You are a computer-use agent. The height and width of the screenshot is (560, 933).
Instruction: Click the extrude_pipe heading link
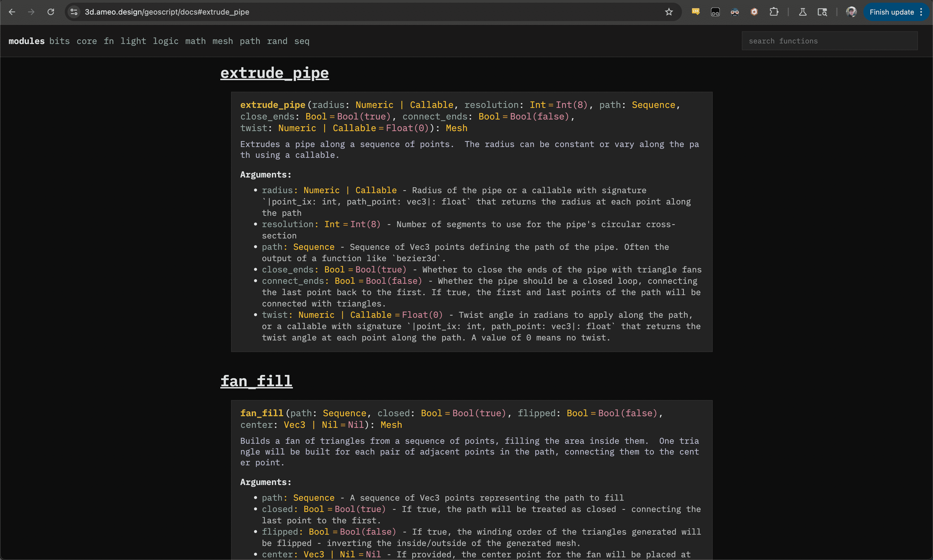click(x=275, y=73)
